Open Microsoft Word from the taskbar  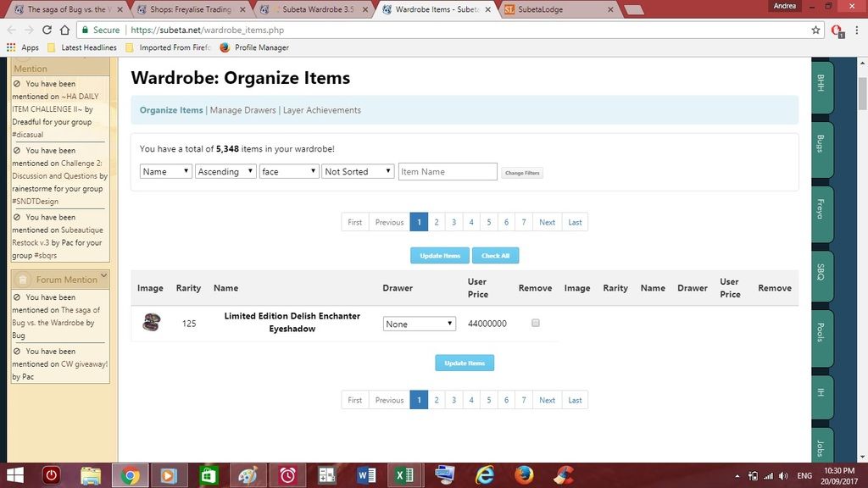[x=366, y=475]
